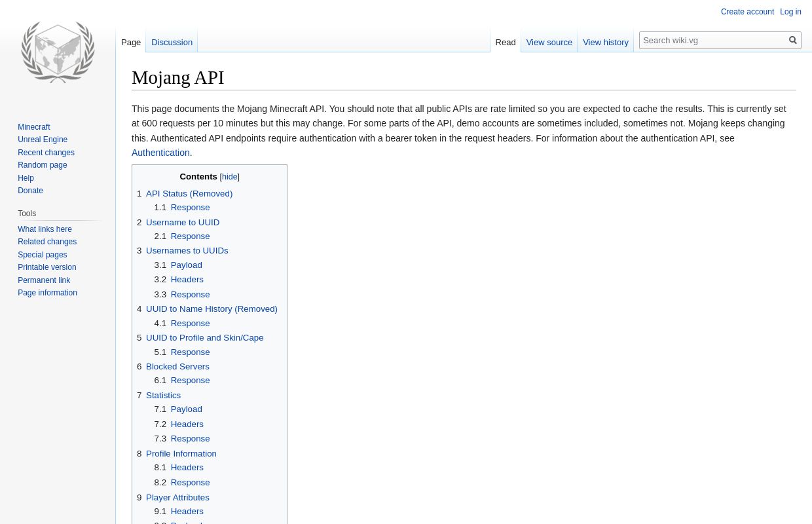
Task: Open the View history tab
Action: (x=606, y=43)
